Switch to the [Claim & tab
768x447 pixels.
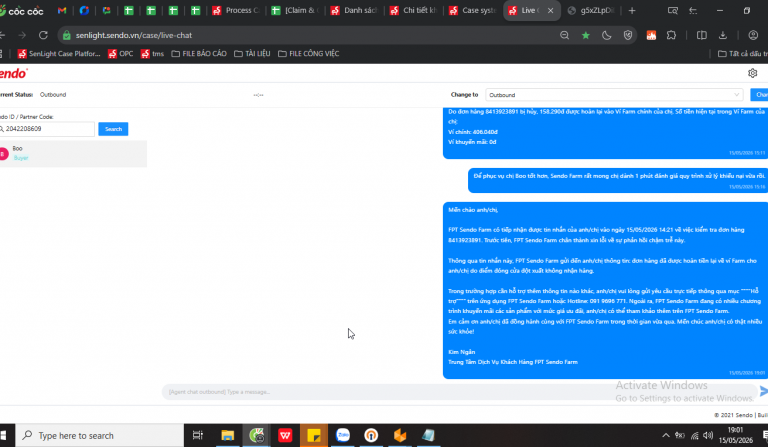[296, 10]
